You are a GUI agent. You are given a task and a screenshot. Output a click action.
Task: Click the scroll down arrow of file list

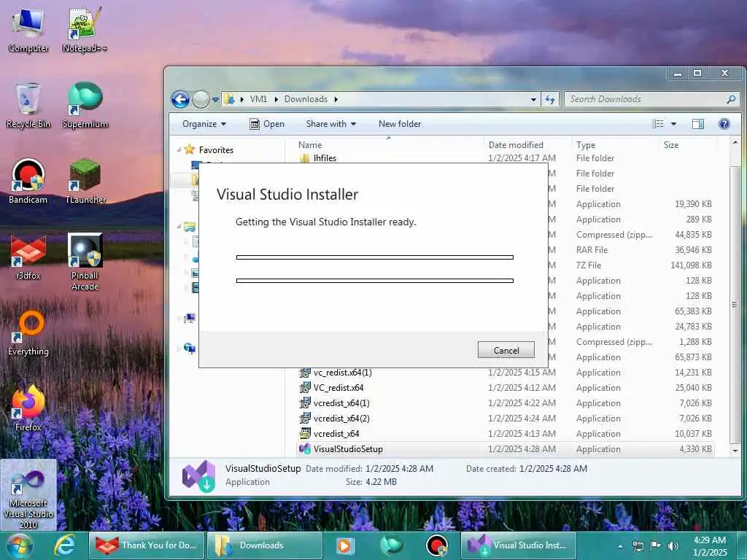click(x=735, y=450)
